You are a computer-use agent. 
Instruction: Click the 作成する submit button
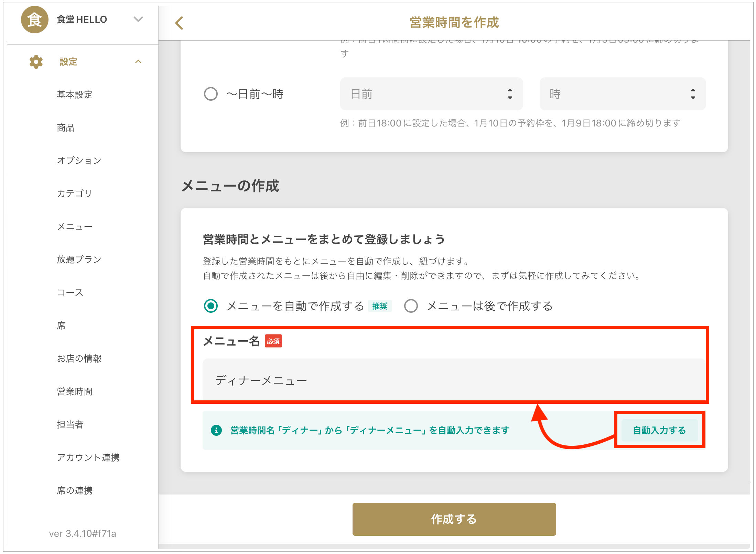(454, 519)
